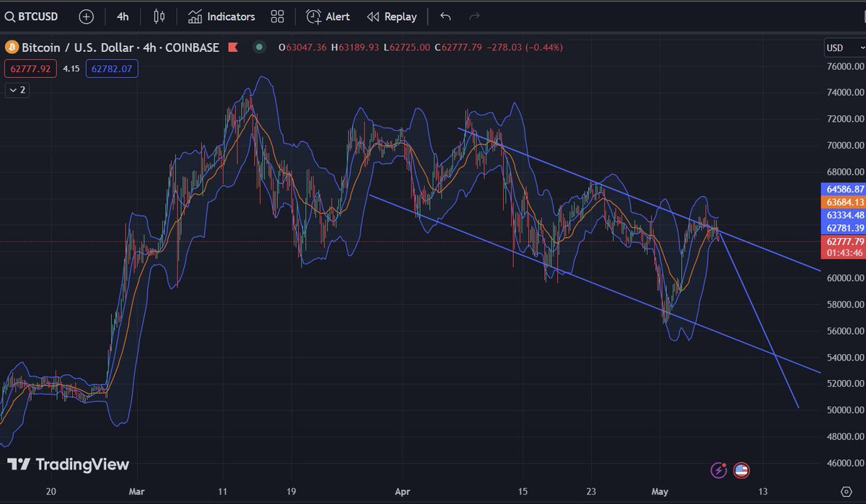Viewport: 866px width, 504px height.
Task: Open chart settings hexagon gear icon
Action: 846,490
